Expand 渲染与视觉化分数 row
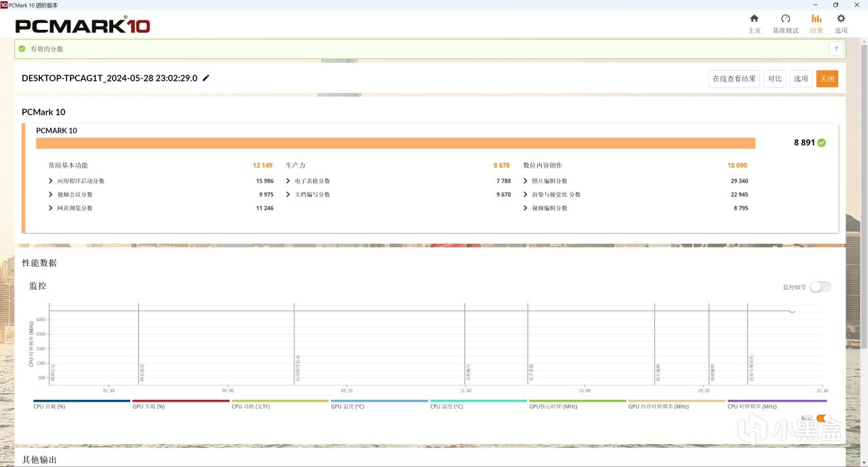This screenshot has height=467, width=868. 526,195
